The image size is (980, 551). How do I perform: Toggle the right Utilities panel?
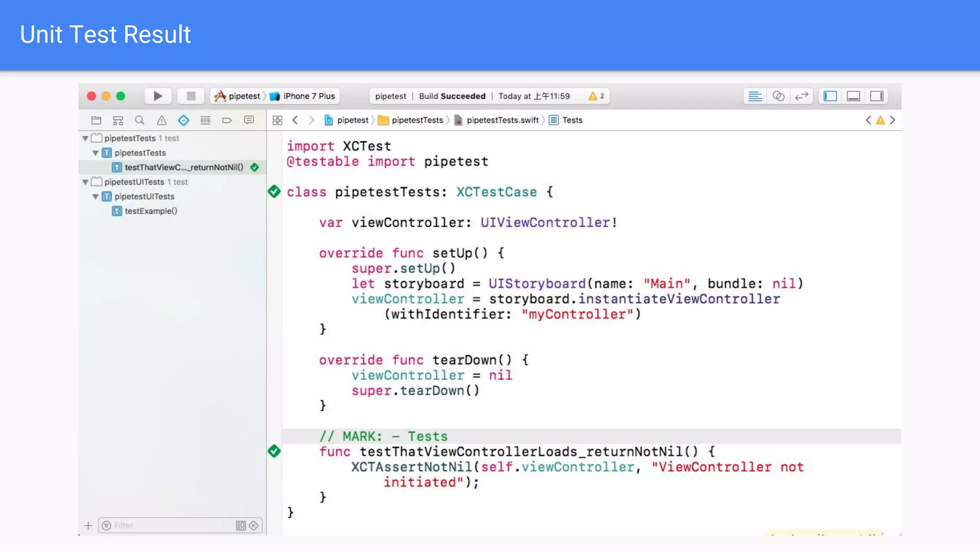tap(877, 96)
